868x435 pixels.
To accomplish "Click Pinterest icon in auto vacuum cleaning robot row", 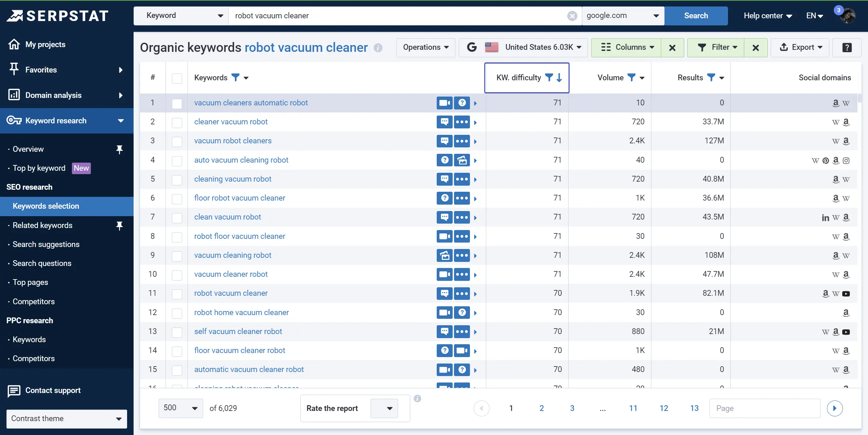I will pyautogui.click(x=826, y=161).
